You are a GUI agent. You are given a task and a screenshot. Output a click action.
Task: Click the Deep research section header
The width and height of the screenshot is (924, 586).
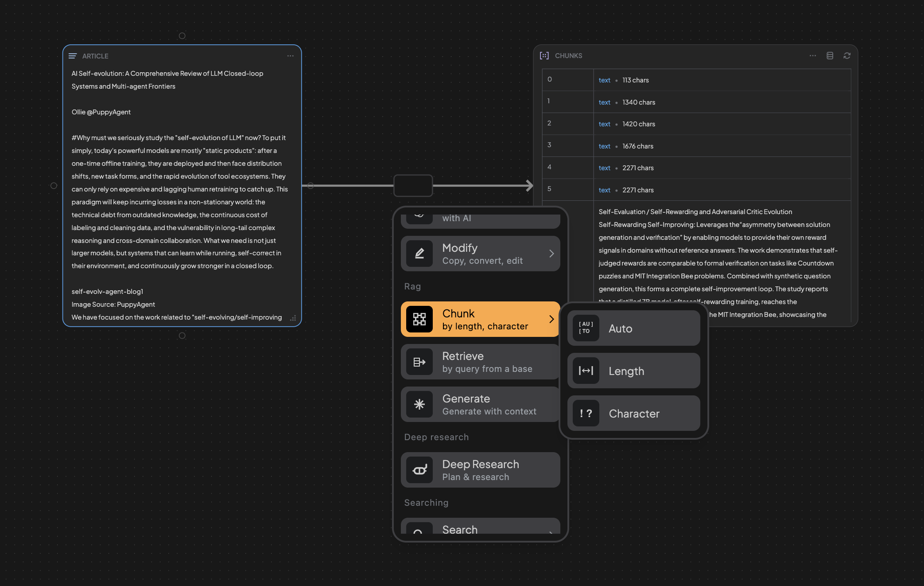point(436,437)
